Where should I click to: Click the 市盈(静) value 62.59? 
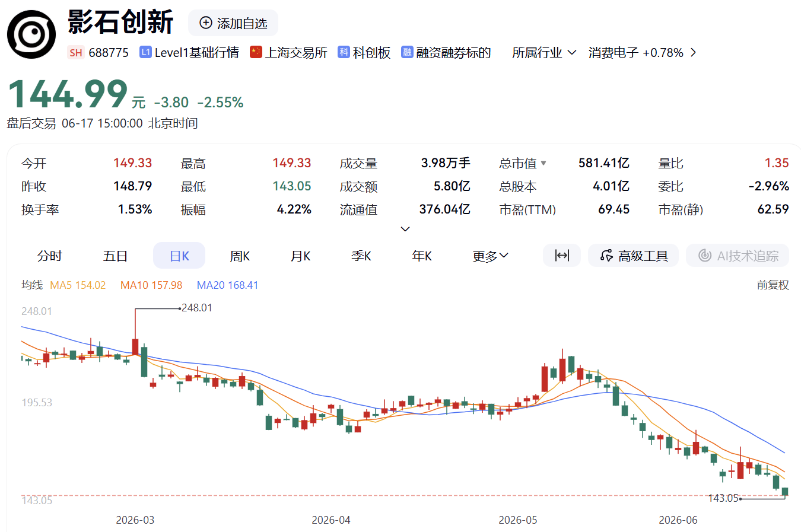[773, 209]
